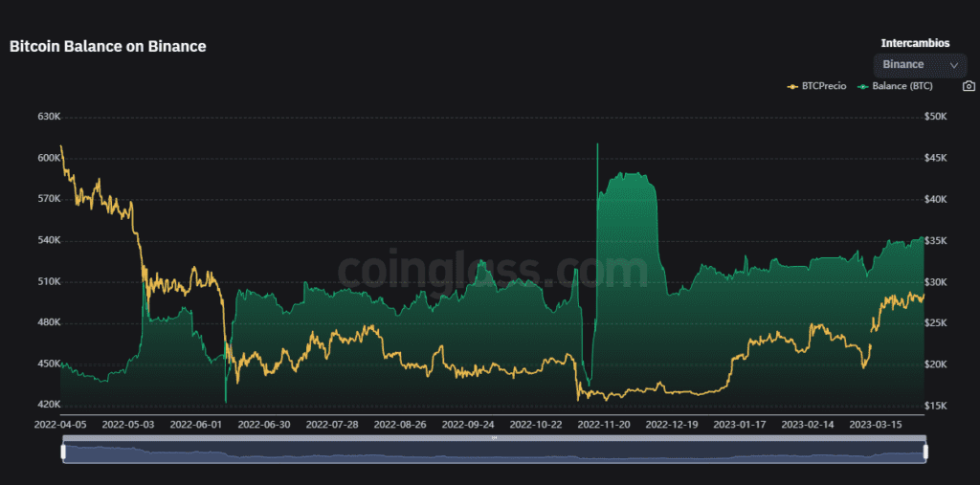Click the 2022-11-20 date label

(605, 425)
